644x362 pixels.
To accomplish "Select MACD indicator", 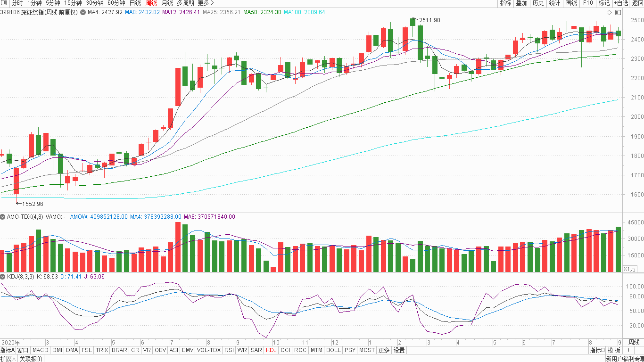I will (x=41, y=350).
